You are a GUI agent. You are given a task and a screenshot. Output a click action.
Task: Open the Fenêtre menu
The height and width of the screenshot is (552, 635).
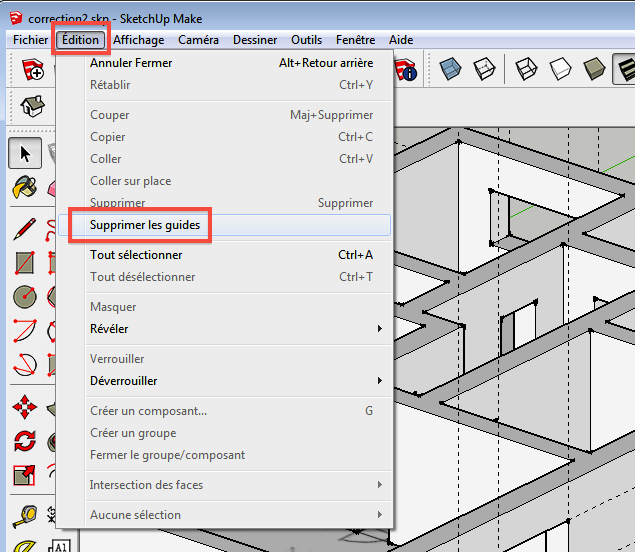click(355, 40)
